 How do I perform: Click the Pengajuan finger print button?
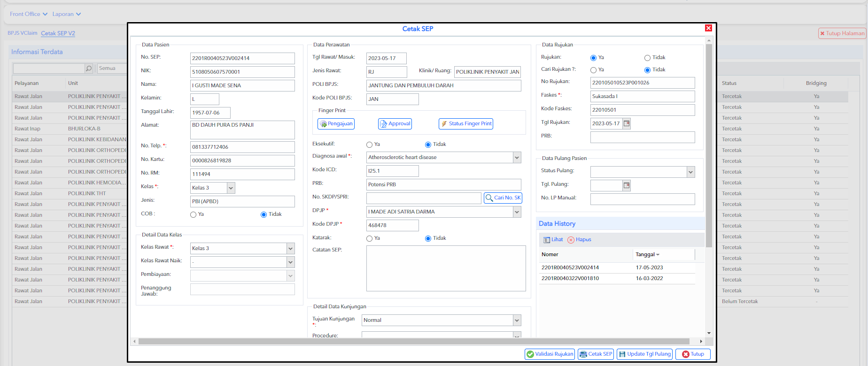tap(336, 124)
